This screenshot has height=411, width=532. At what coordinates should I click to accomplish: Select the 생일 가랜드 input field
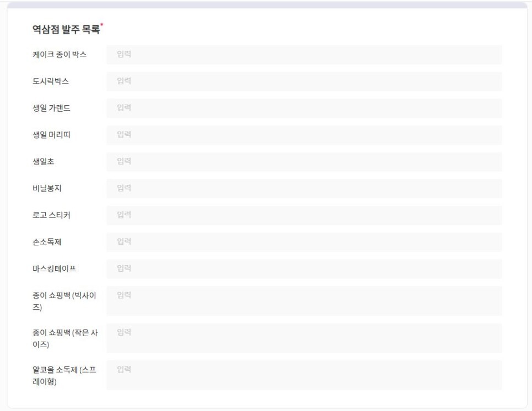pyautogui.click(x=305, y=108)
